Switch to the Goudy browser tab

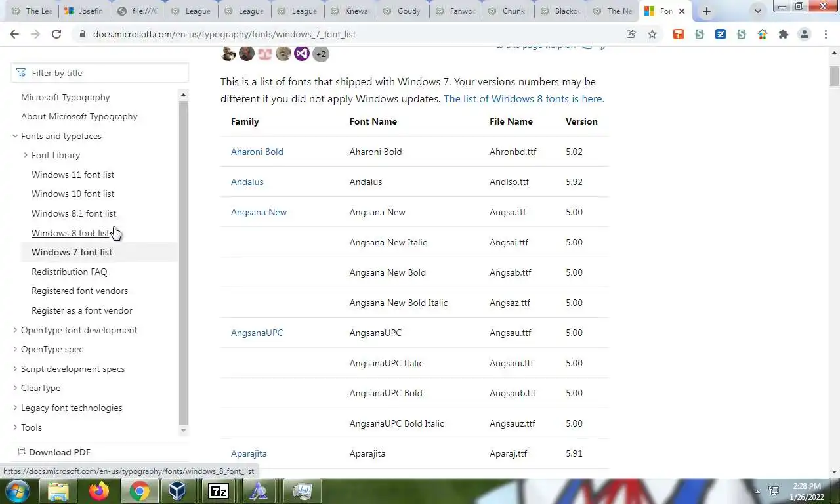click(x=402, y=11)
